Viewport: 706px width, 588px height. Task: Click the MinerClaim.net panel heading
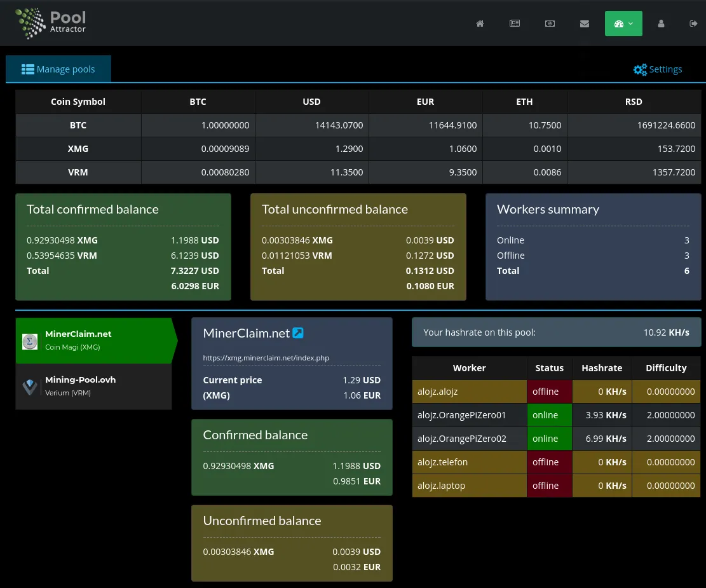(x=247, y=333)
